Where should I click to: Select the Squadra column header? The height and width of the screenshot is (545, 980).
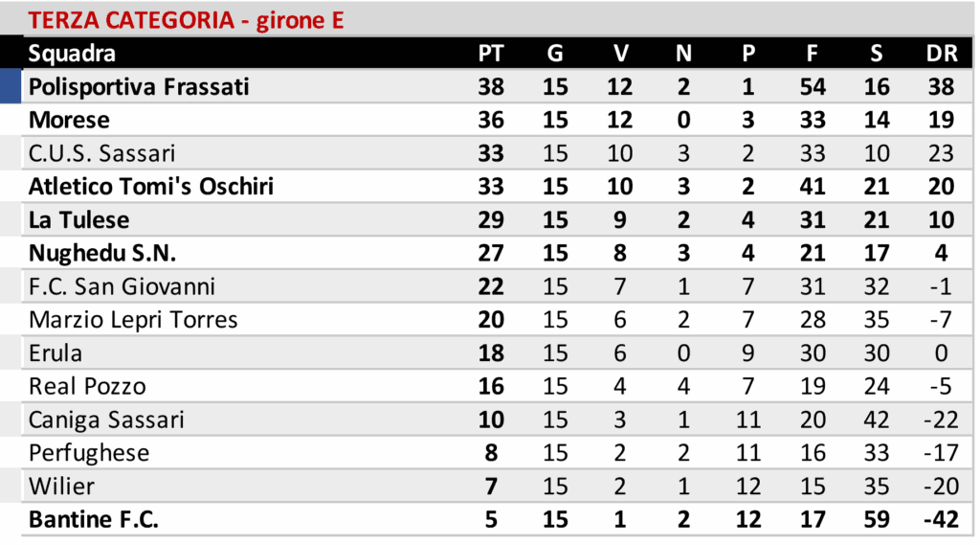pyautogui.click(x=73, y=54)
